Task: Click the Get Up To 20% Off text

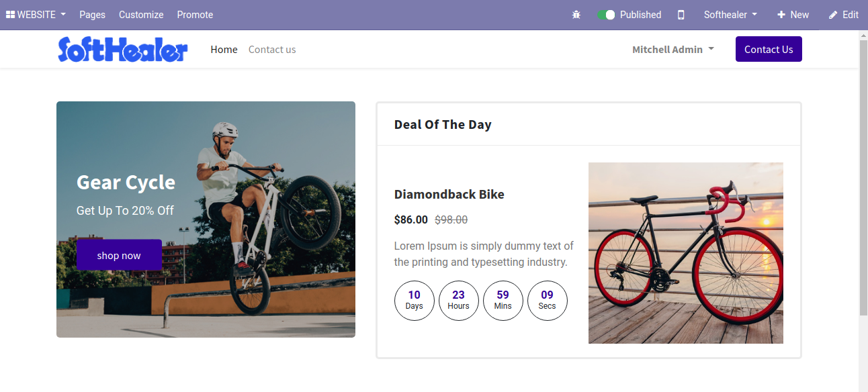Action: pyautogui.click(x=125, y=211)
